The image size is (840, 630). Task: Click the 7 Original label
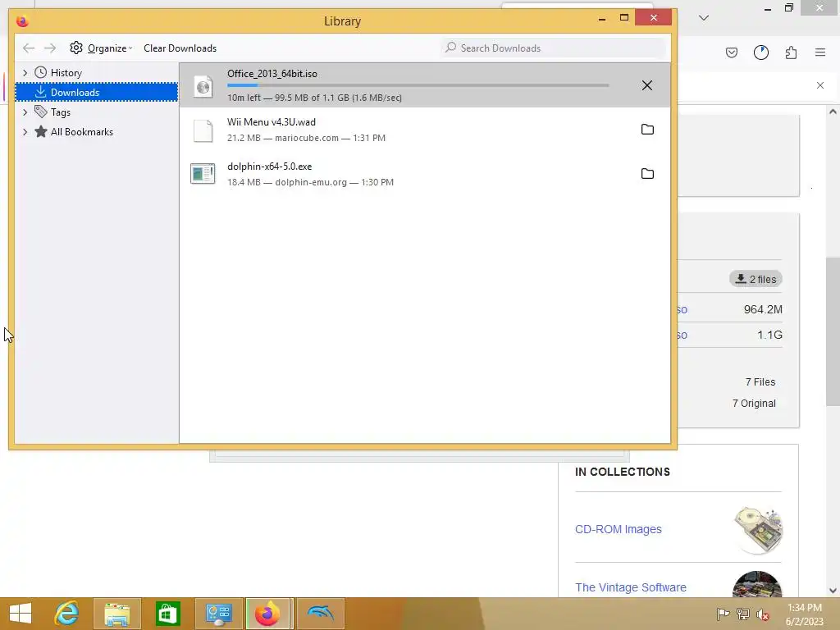tap(754, 404)
